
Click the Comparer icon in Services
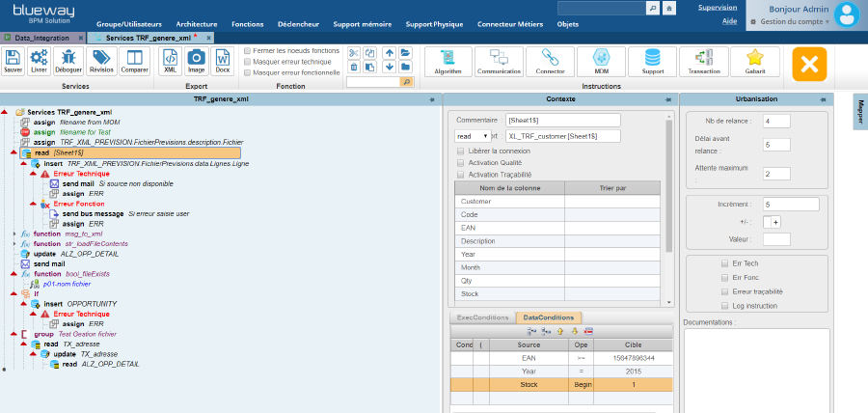click(134, 61)
